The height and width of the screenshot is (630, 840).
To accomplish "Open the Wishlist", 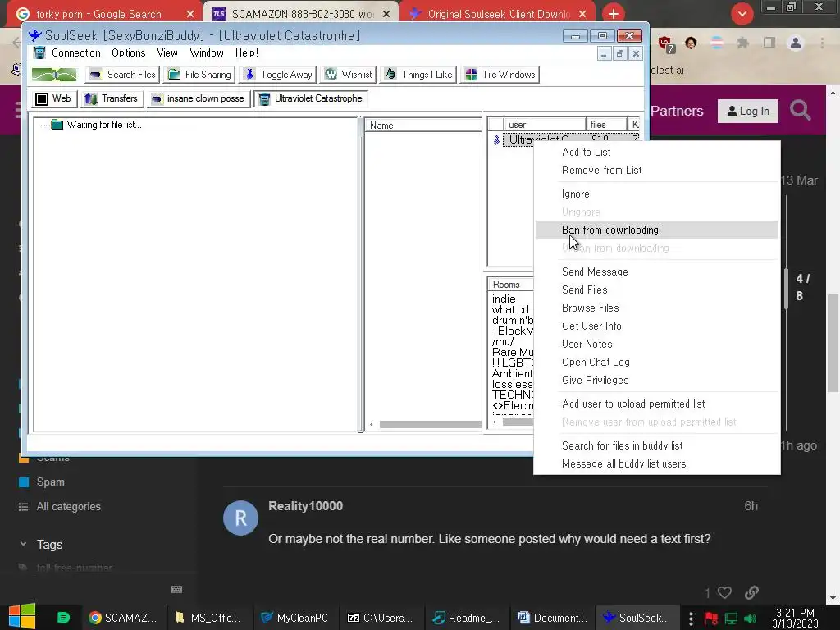I will click(x=348, y=75).
